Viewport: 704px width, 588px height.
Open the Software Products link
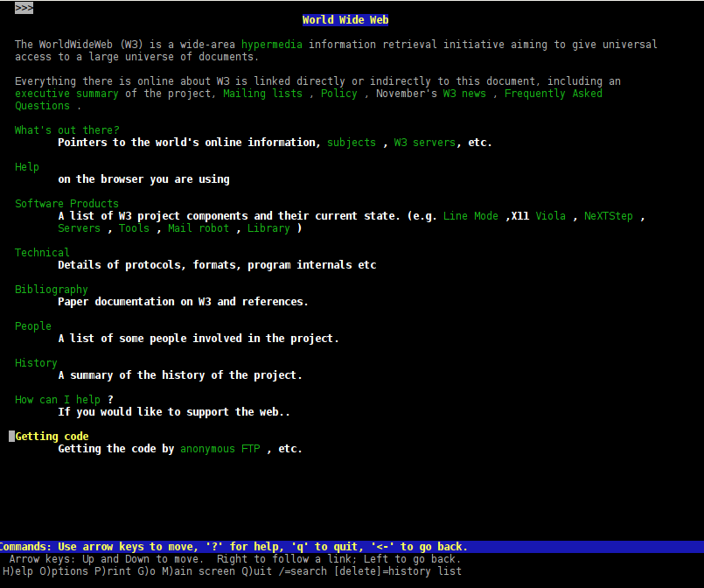66,204
